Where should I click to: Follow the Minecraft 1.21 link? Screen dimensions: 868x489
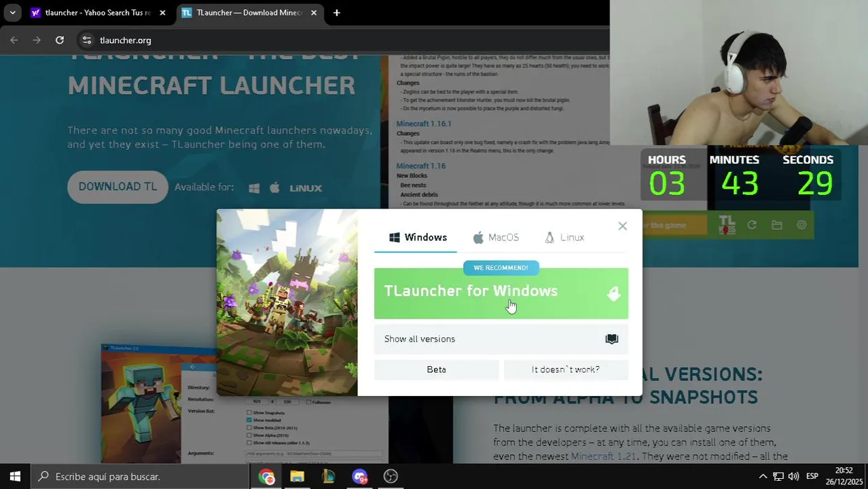tap(603, 456)
